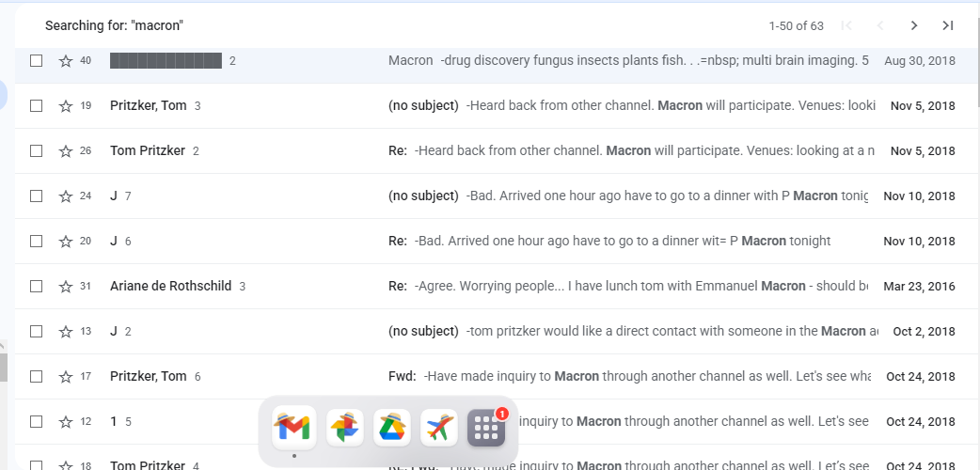Check the J email with 6 messages

point(37,241)
